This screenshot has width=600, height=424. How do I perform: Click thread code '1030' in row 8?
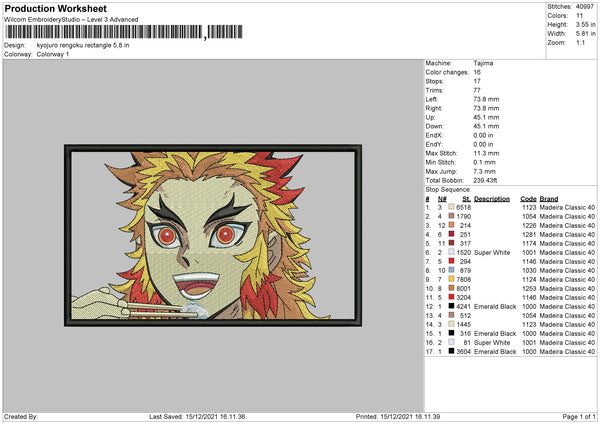tap(529, 270)
